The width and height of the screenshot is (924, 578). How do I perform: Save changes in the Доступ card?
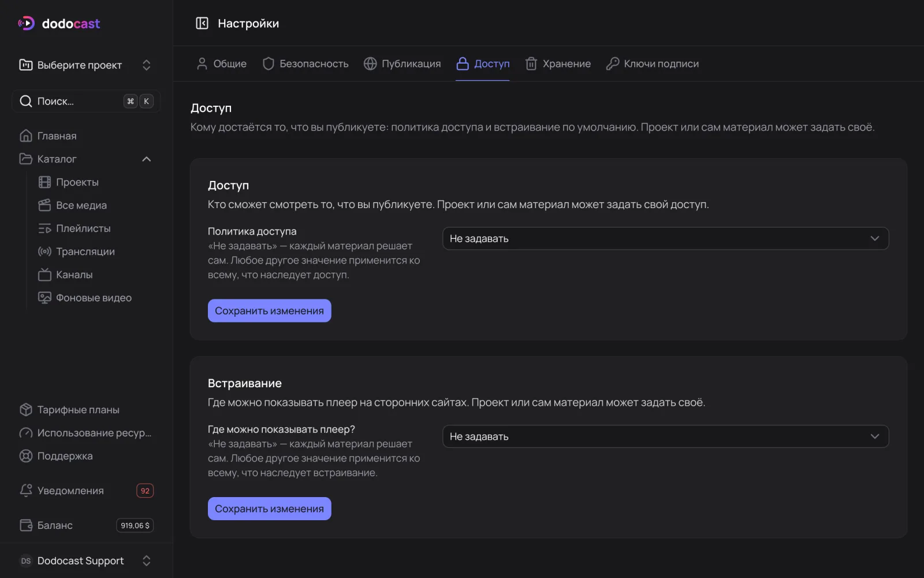[270, 311]
